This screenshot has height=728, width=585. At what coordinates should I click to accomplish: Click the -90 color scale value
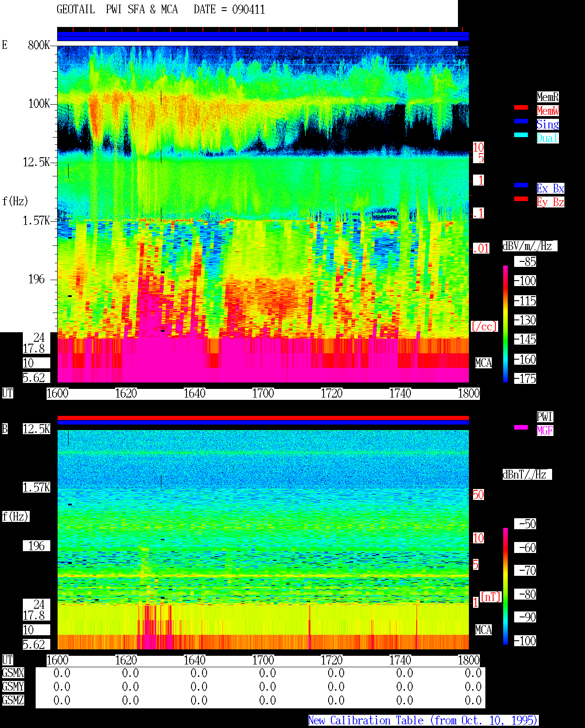525,617
